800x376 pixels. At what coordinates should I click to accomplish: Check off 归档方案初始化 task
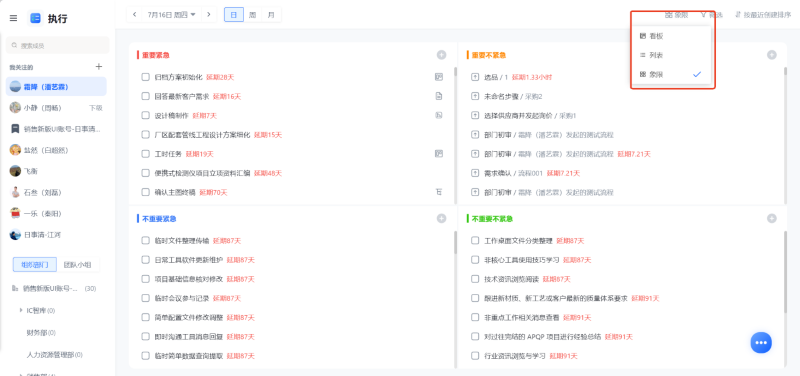145,77
